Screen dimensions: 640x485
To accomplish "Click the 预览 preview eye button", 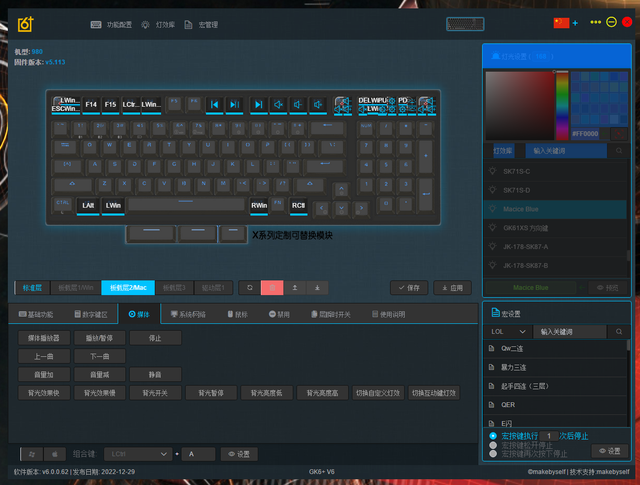I will tap(607, 288).
